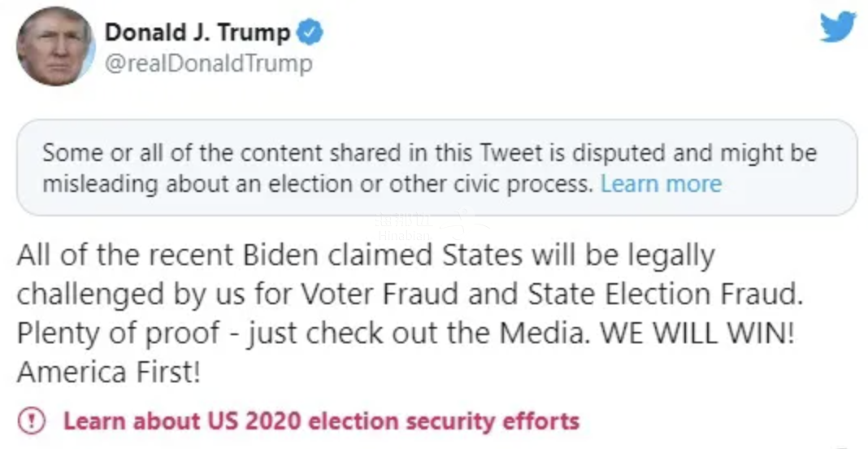Click the blue verified checkmark badge
868x449 pixels.
coord(310,32)
